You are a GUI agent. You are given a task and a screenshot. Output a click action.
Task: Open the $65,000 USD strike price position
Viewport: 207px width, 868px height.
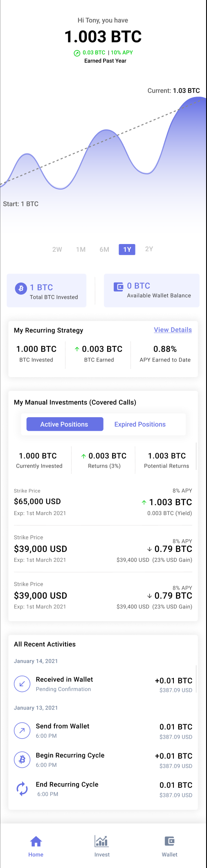103,502
